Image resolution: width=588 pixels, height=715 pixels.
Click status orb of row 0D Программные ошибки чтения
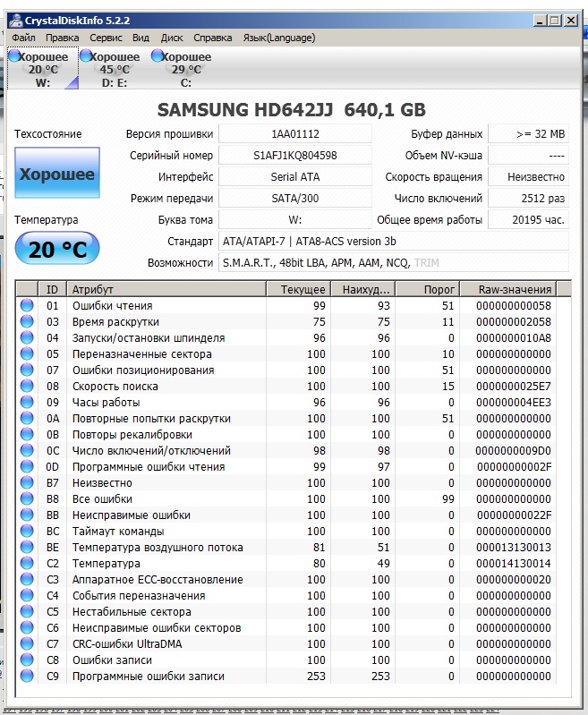[27, 466]
